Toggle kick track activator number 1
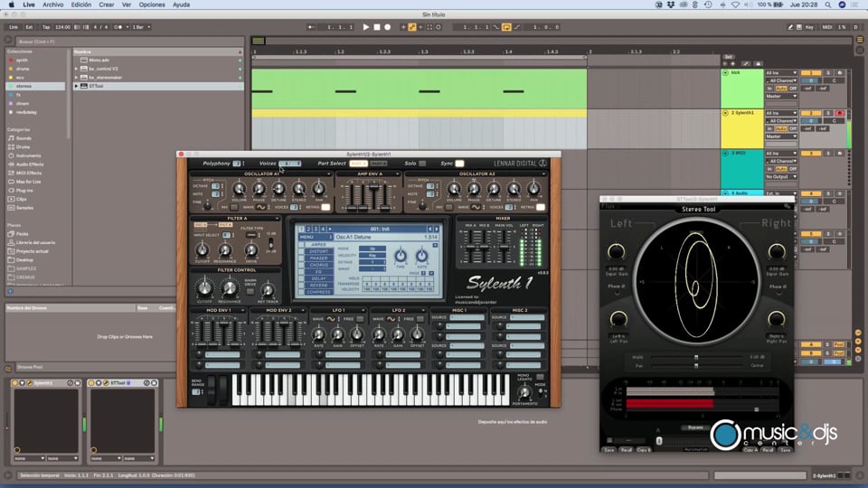 pyautogui.click(x=811, y=73)
